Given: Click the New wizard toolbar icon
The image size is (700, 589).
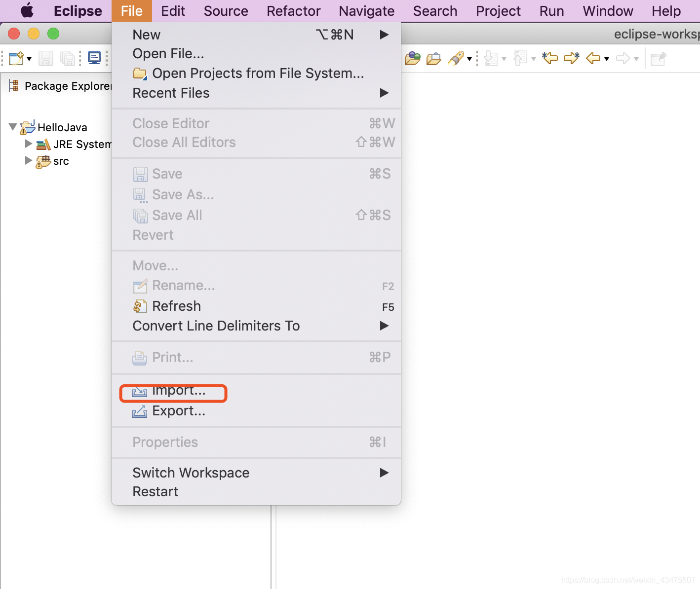Looking at the screenshot, I should pos(16,59).
